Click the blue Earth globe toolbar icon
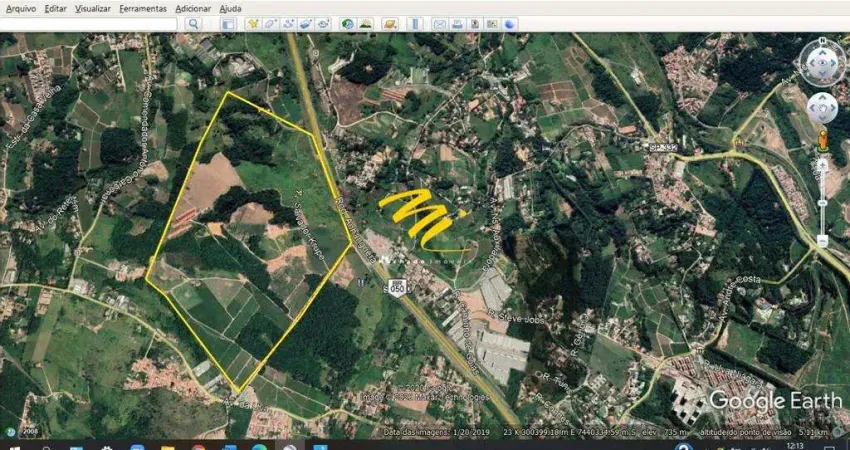The width and height of the screenshot is (850, 450). pyautogui.click(x=510, y=24)
